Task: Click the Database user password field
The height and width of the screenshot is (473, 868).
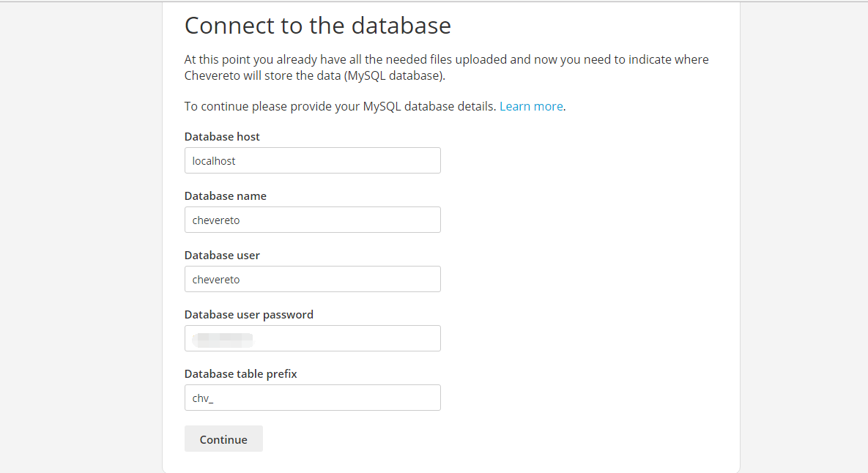Action: 312,338
